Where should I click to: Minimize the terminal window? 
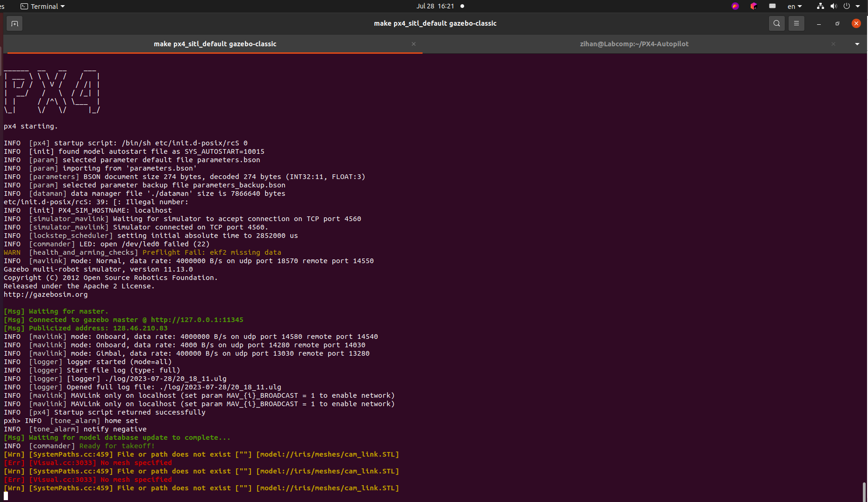tap(819, 23)
